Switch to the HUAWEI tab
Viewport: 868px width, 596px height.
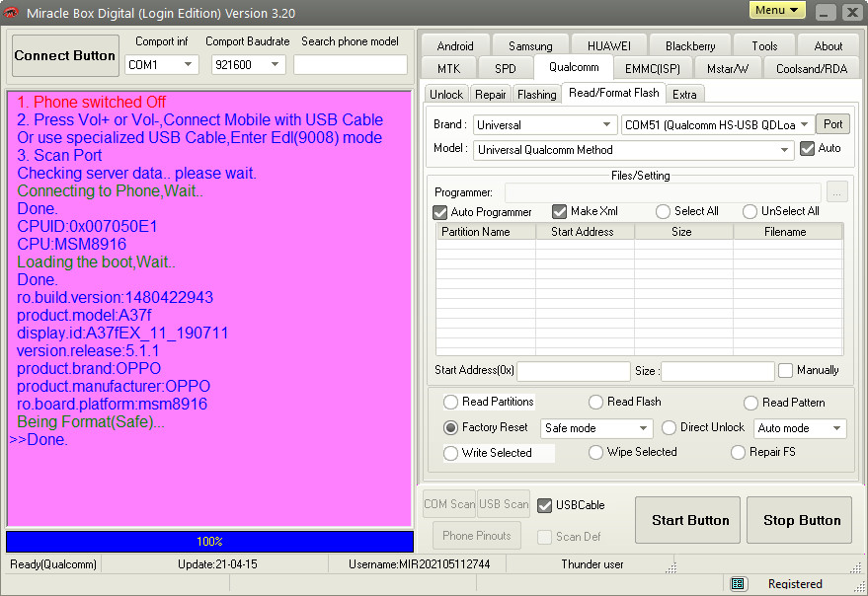pos(609,46)
